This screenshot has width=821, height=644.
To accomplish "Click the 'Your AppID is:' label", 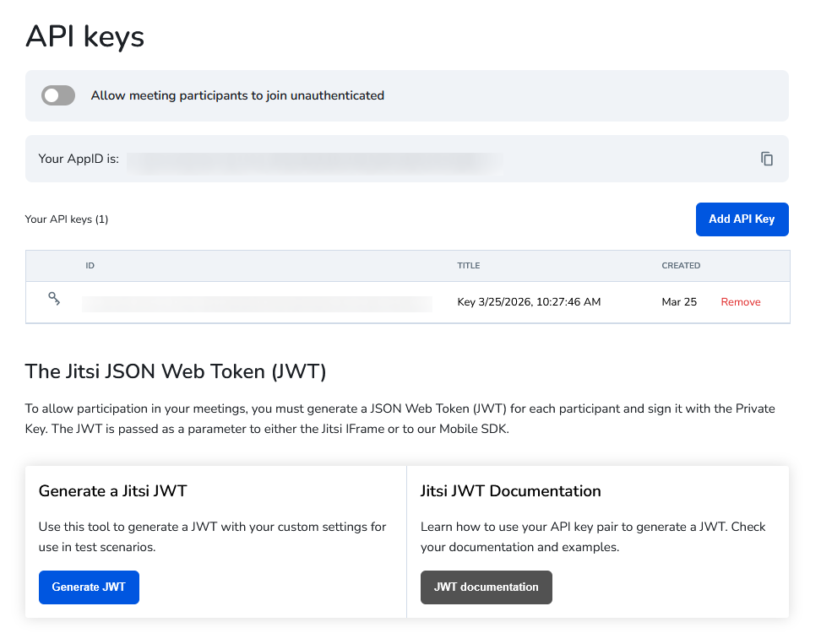I will pyautogui.click(x=79, y=159).
